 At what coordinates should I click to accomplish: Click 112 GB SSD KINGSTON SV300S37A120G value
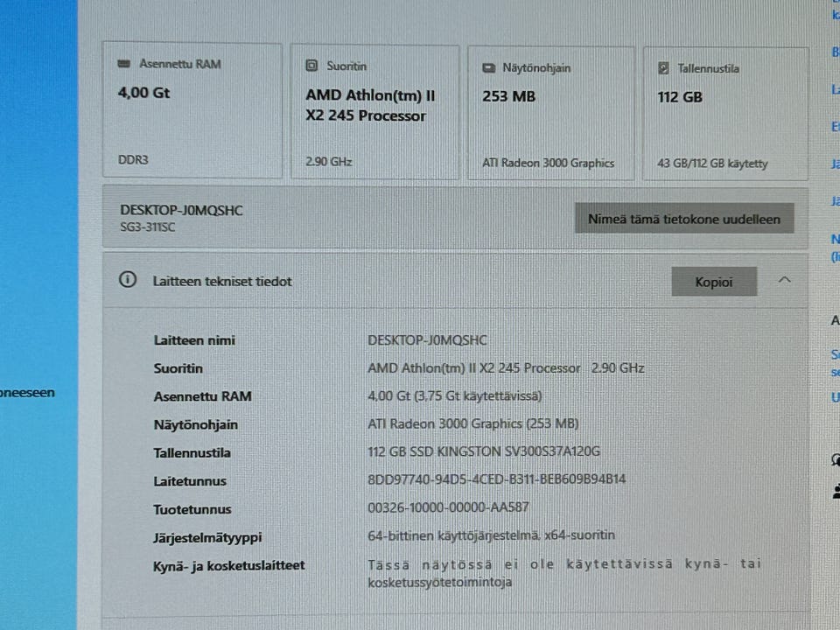coord(484,451)
